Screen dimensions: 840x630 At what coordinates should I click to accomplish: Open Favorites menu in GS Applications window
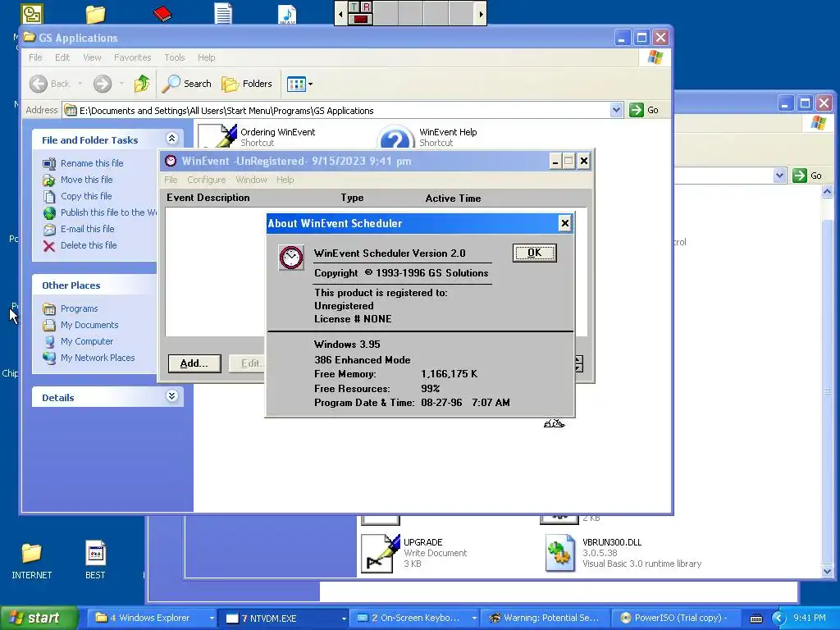(x=132, y=57)
